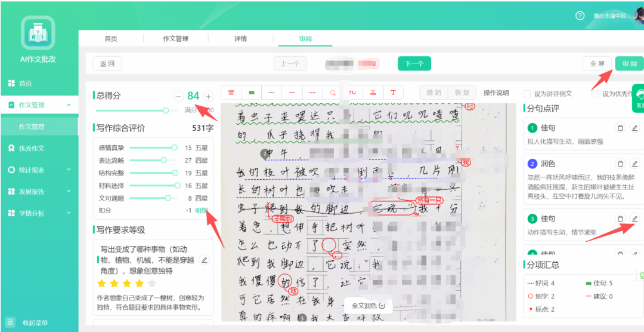Edit comment 2 润色 with pencil icon

point(634,164)
